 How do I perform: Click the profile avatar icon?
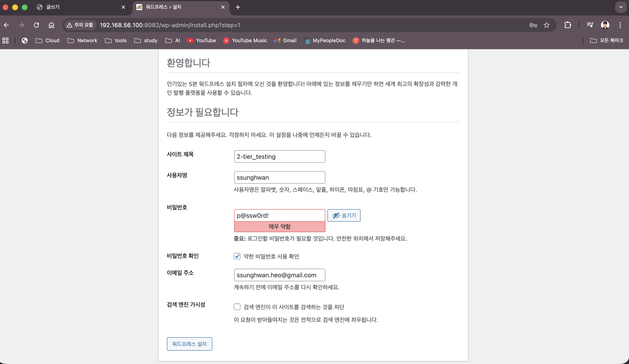(x=605, y=25)
